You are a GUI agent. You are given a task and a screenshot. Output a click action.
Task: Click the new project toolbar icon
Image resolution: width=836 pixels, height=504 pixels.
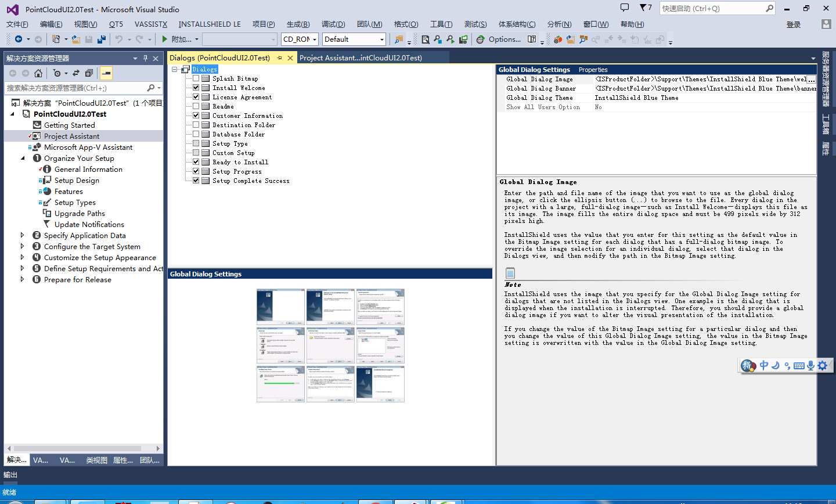point(56,39)
